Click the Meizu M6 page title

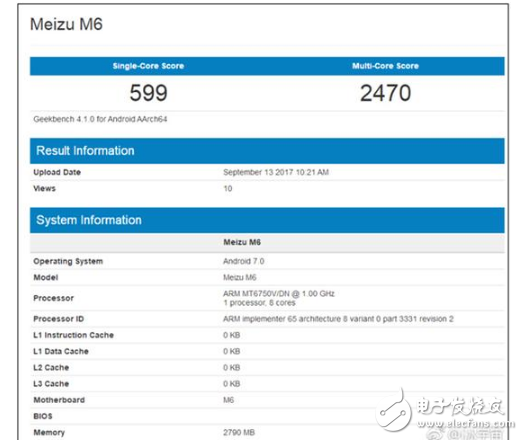pyautogui.click(x=66, y=24)
